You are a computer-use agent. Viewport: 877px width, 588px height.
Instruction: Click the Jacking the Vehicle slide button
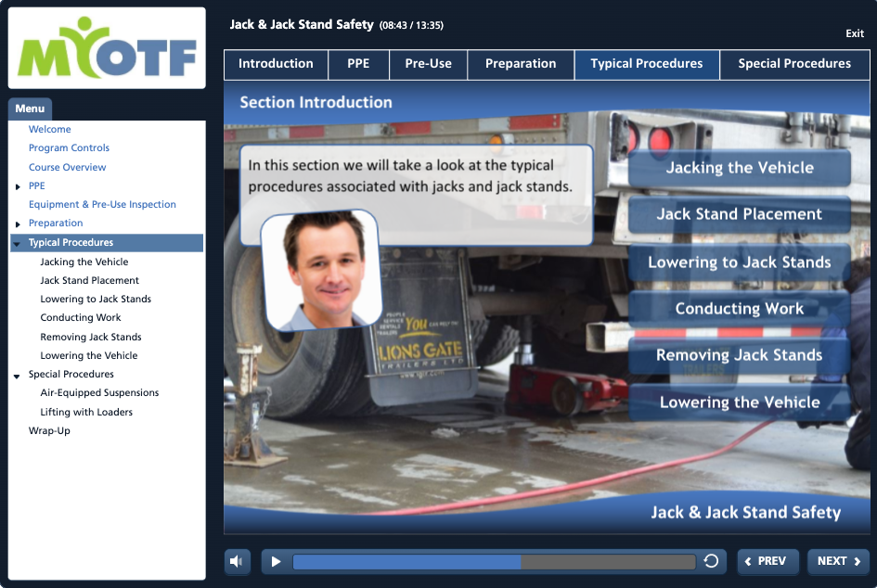[x=740, y=168]
